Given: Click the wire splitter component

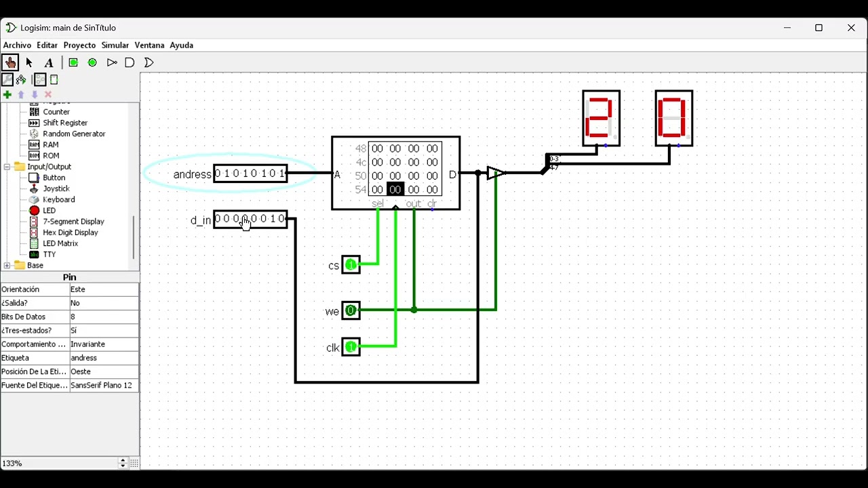Looking at the screenshot, I should coord(547,164).
